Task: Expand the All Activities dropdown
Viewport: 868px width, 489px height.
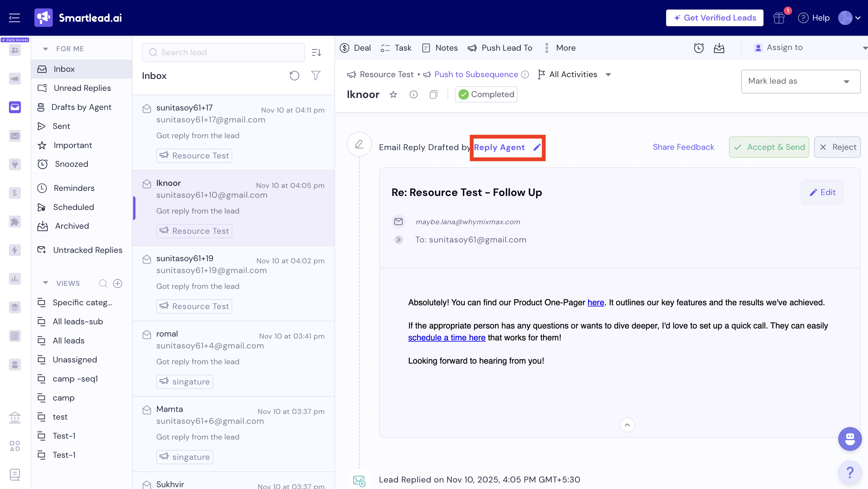Action: [576, 74]
